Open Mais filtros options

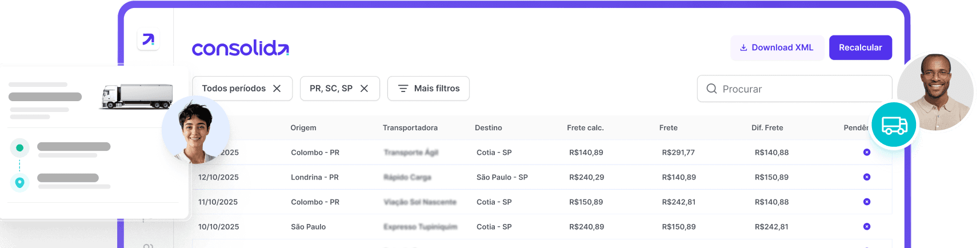(x=429, y=89)
